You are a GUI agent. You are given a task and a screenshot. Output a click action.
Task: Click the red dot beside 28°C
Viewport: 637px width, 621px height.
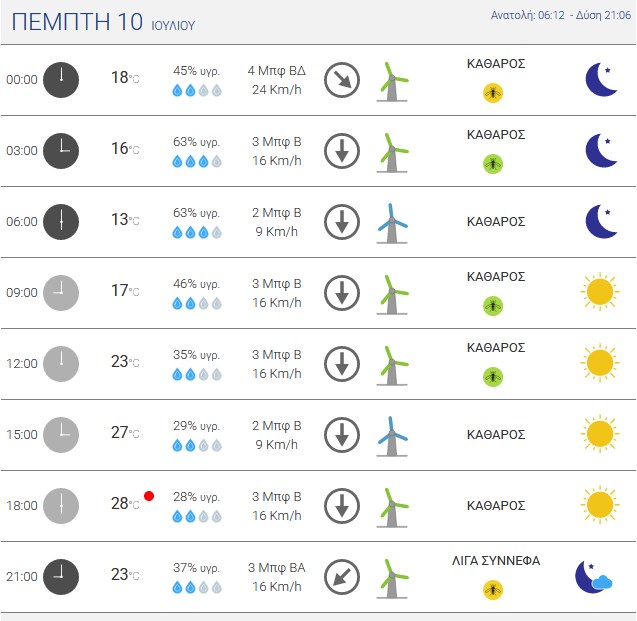coord(149,496)
